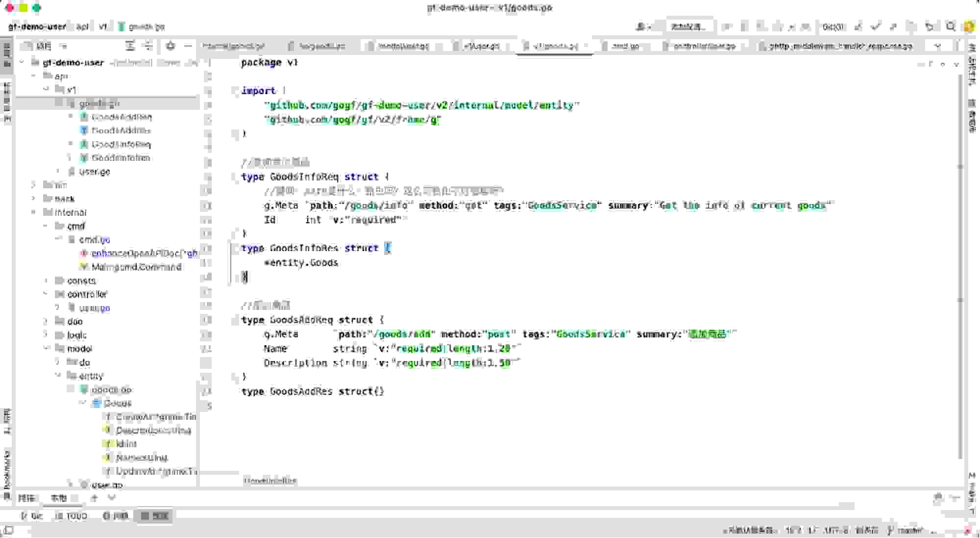Select the Description:string field in tree

pos(153,430)
